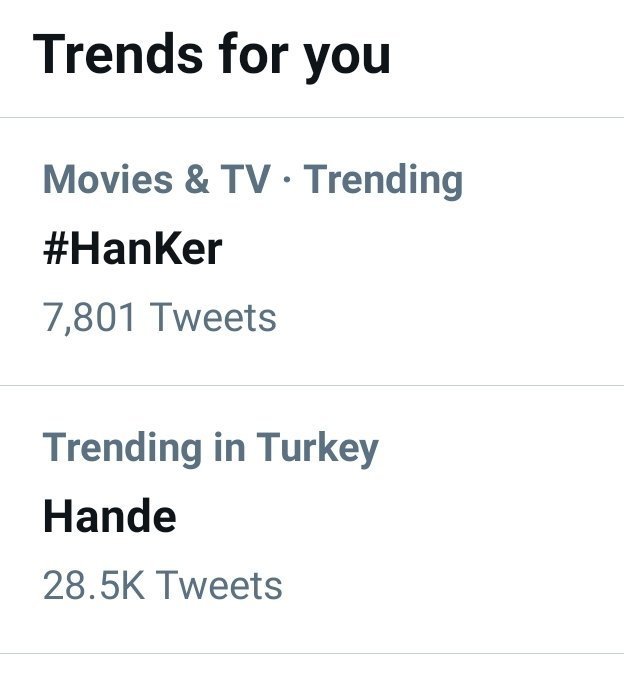
Task: Click the "28.5K Tweets" count
Action: tap(162, 585)
